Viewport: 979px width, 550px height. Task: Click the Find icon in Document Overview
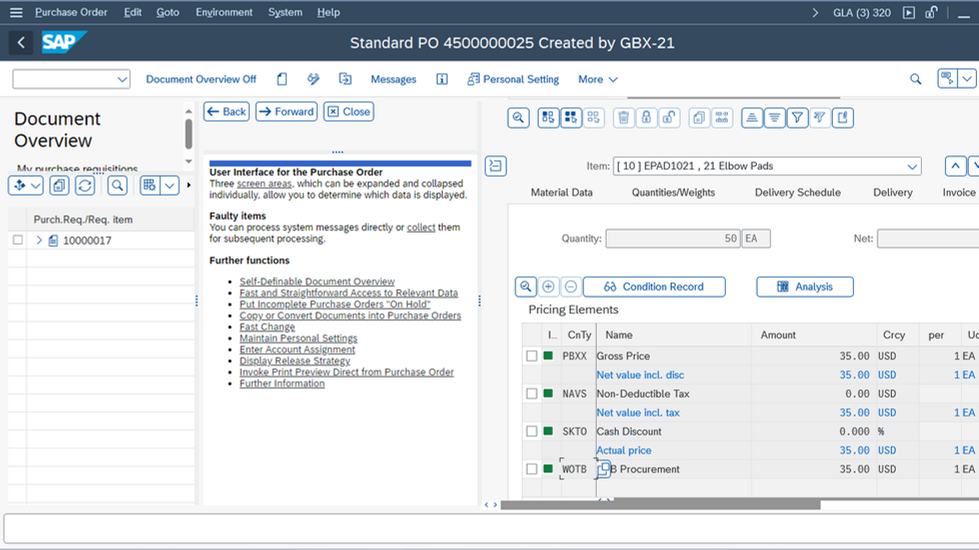coord(117,185)
